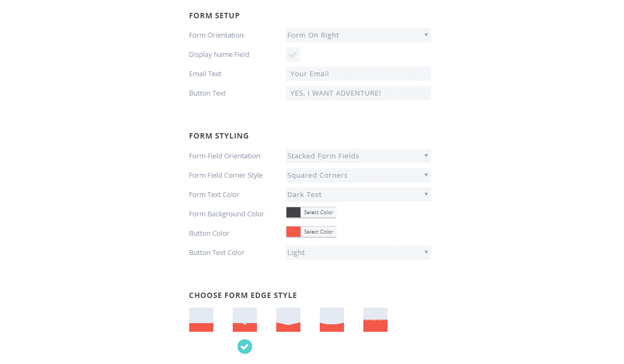Viewport: 624px width, 364px height.
Task: Open the Form Text Color dropdown
Action: pyautogui.click(x=358, y=195)
